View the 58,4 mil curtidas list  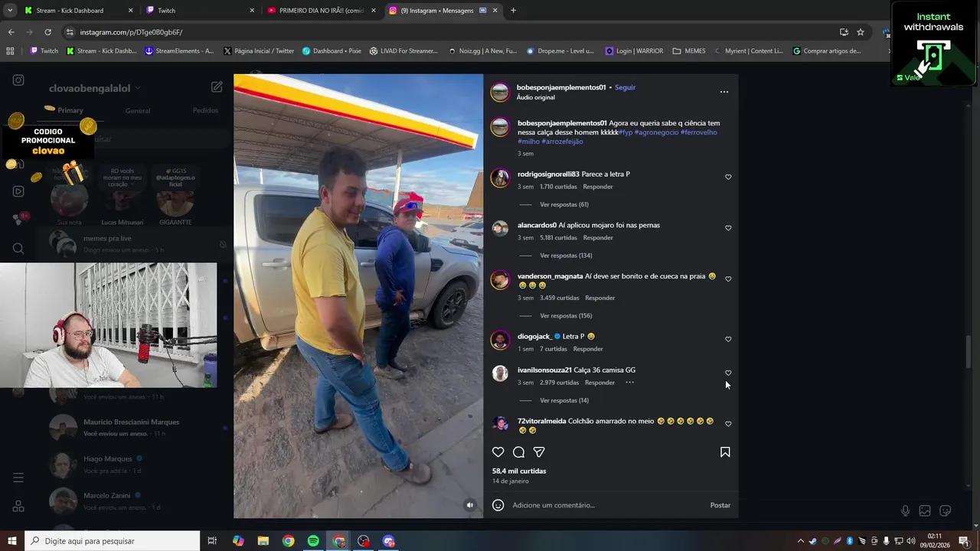pyautogui.click(x=519, y=471)
